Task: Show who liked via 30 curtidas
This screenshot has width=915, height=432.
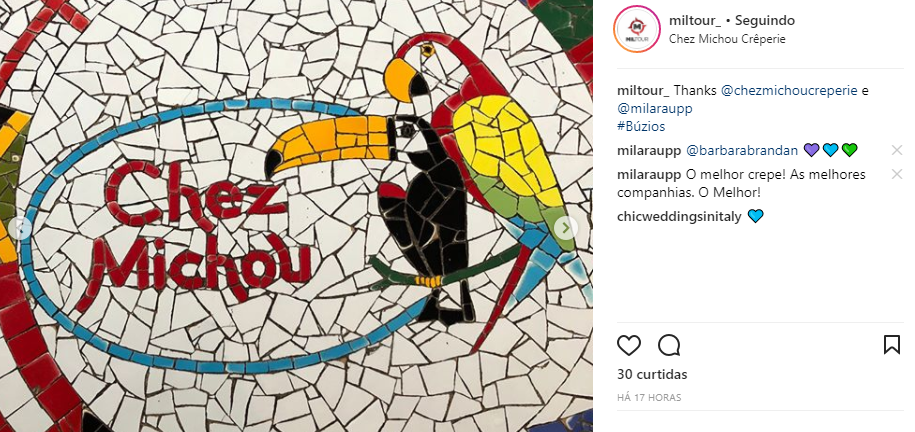Action: click(652, 374)
